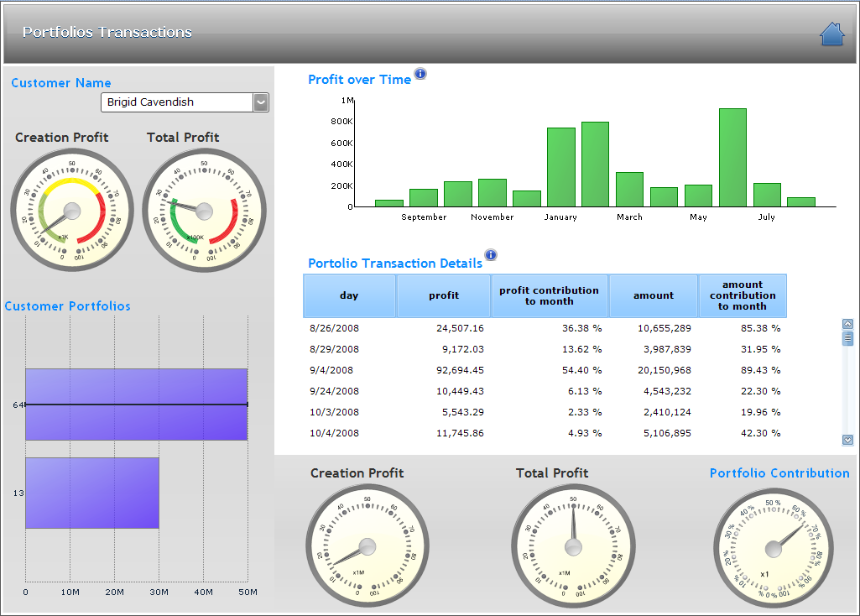Select the 10/3/2008 day cell

[x=334, y=412]
